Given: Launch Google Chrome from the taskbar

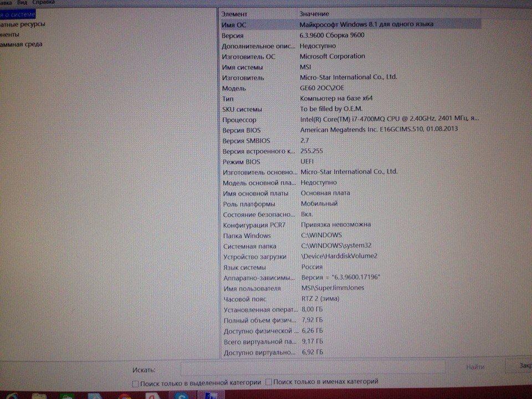Looking at the screenshot, I should (125, 396).
